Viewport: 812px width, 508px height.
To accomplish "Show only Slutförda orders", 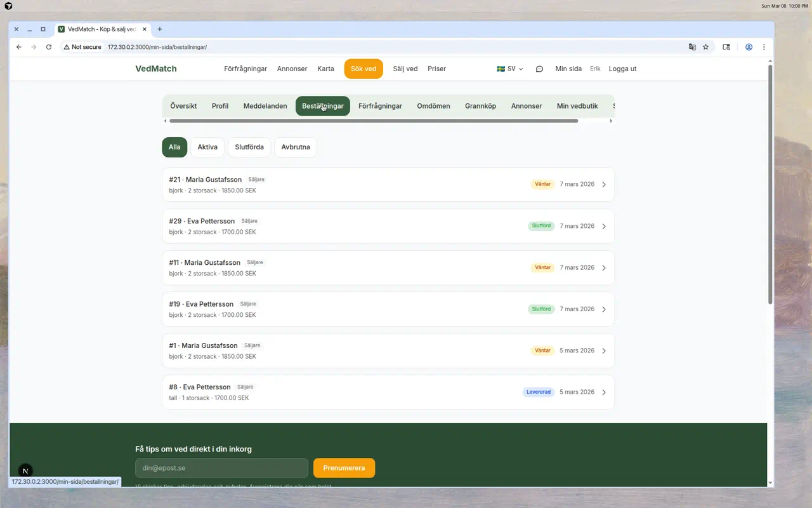I will click(x=249, y=147).
